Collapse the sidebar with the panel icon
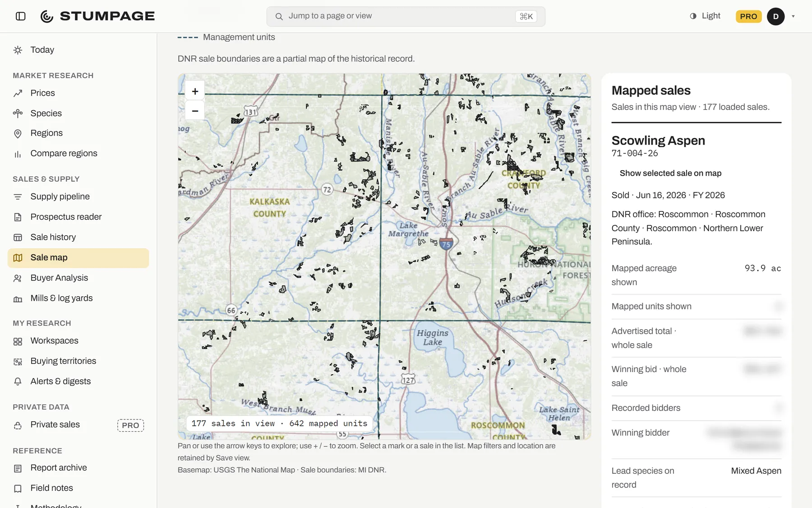 click(x=20, y=16)
